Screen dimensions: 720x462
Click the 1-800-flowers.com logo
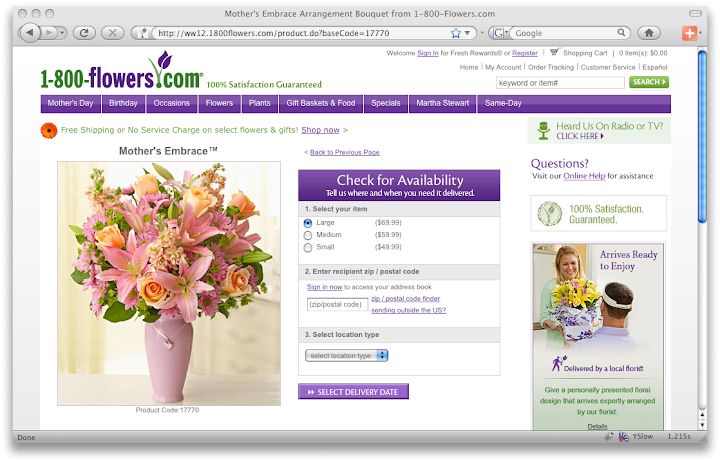(122, 71)
